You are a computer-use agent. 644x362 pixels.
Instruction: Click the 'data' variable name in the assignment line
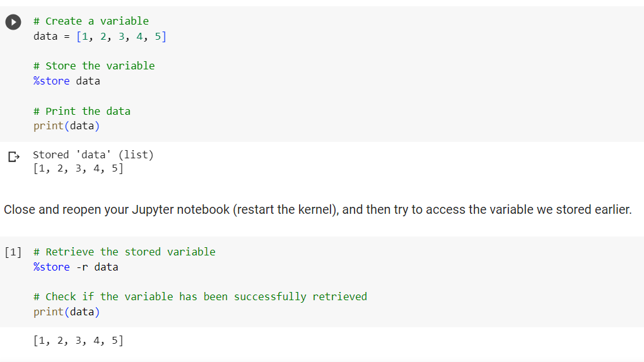click(x=45, y=36)
